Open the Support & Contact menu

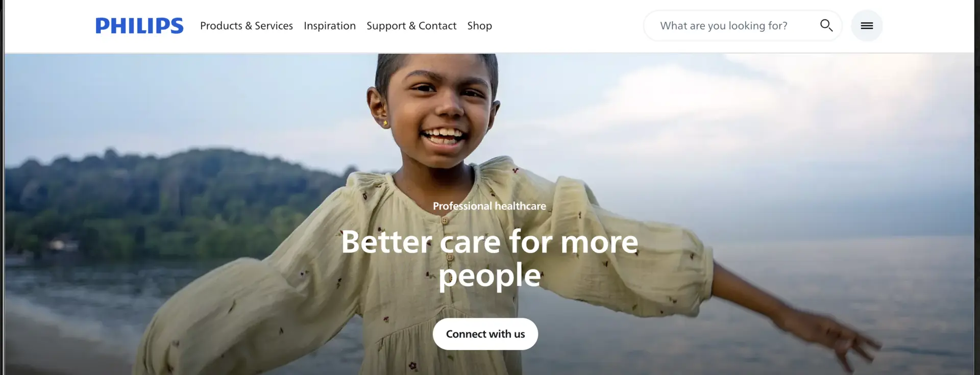pos(411,26)
